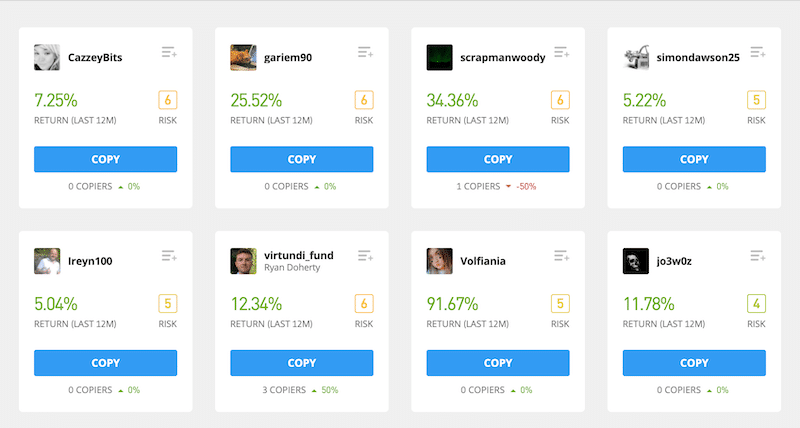Screen dimensions: 800x428
Task: Add lreyn100 to watchlist
Action: pyautogui.click(x=169, y=256)
